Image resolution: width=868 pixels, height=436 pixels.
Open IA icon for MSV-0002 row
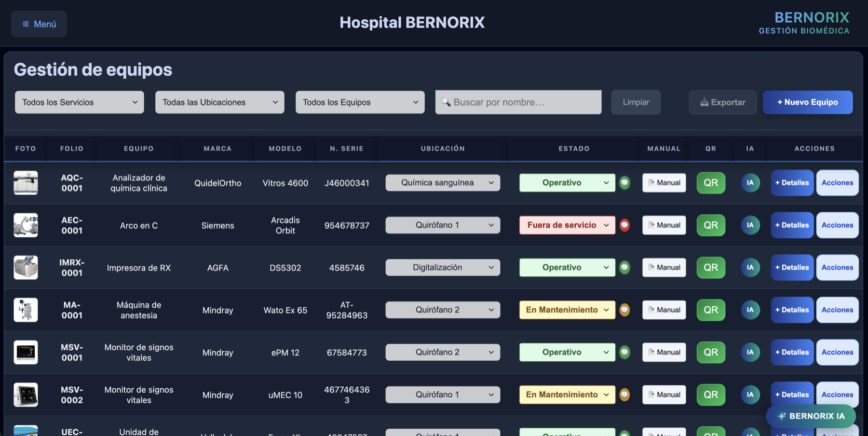(x=750, y=395)
